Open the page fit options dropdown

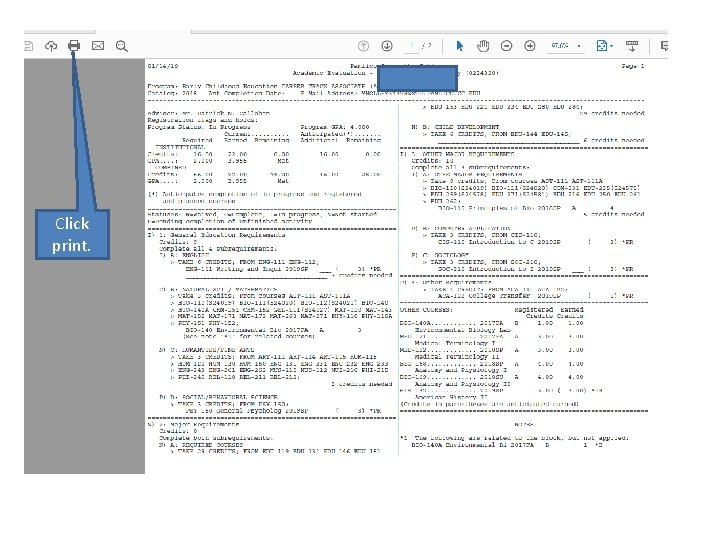604,45
